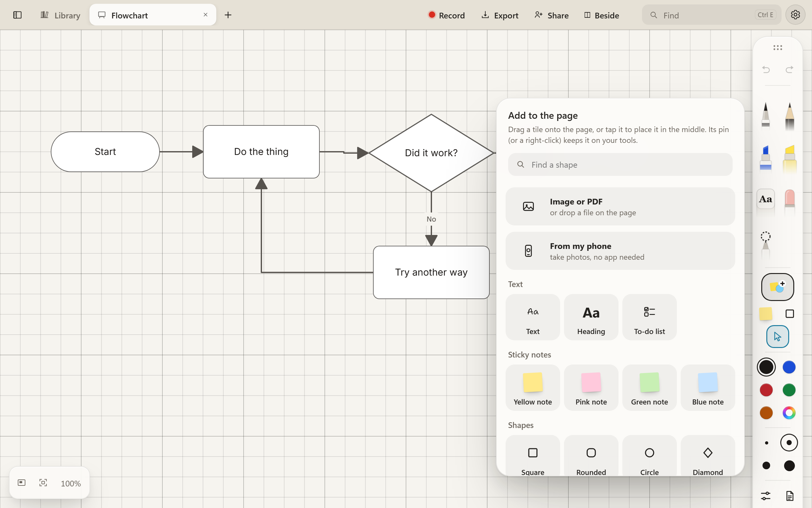
Task: Add a Heading tile
Action: (591, 317)
